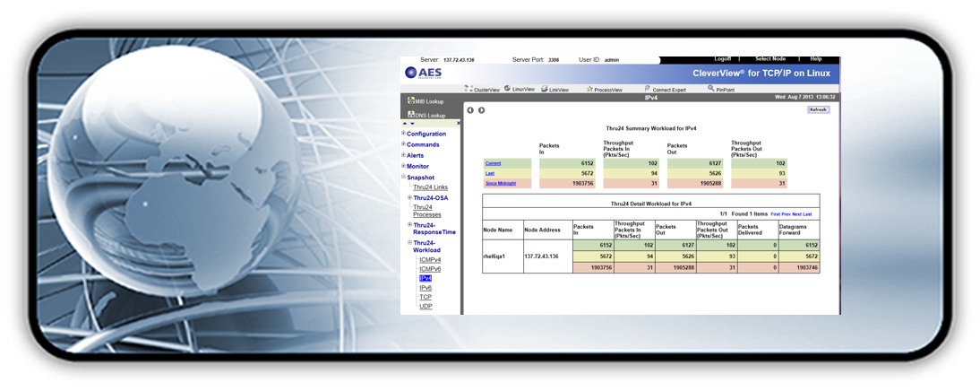Open LinkView via its printer-like icon
Screen dimensions: 980x391
[x=545, y=89]
